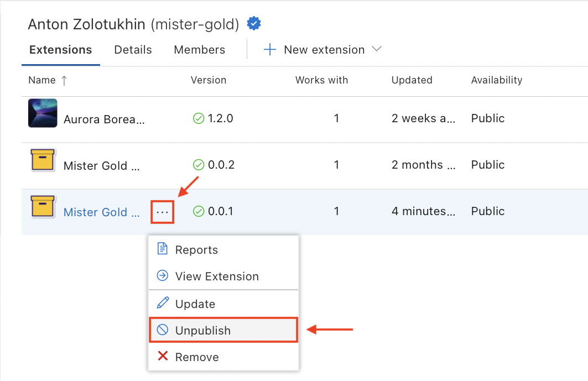The image size is (588, 381).
Task: Click the green checkmark beside version 0.0.1
Action: (x=199, y=211)
